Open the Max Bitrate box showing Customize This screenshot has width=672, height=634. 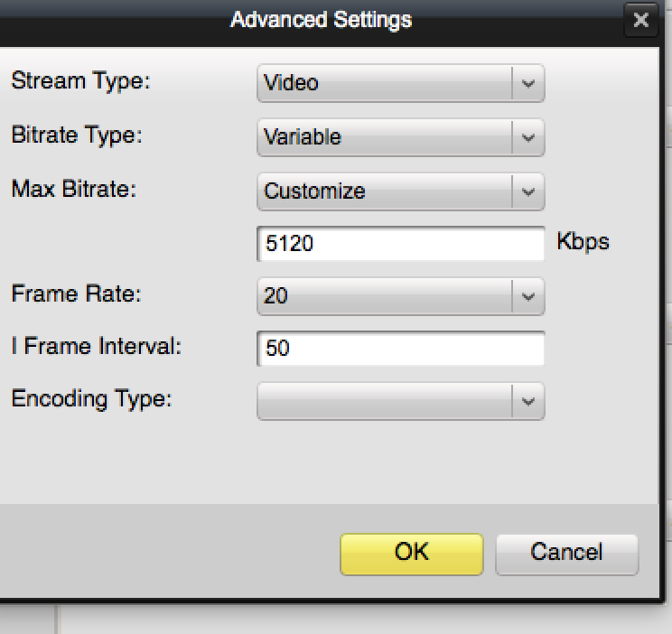[x=386, y=192]
